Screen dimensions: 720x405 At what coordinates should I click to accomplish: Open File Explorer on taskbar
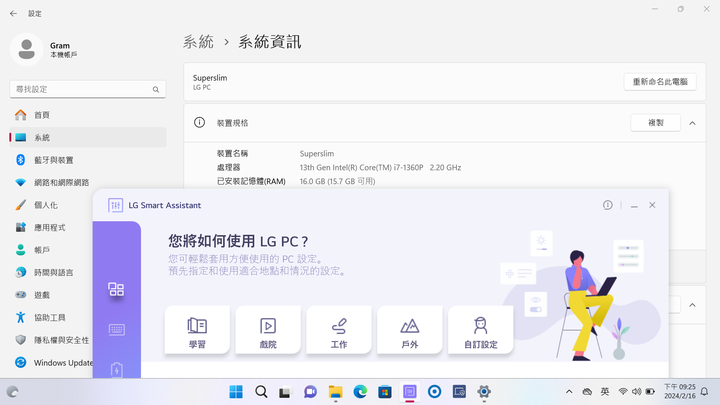335,392
